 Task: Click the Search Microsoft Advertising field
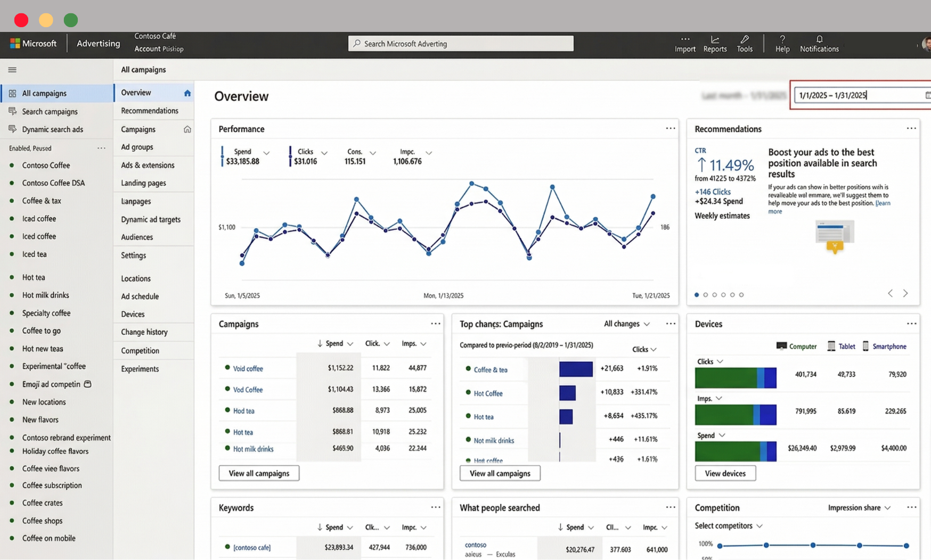[461, 44]
